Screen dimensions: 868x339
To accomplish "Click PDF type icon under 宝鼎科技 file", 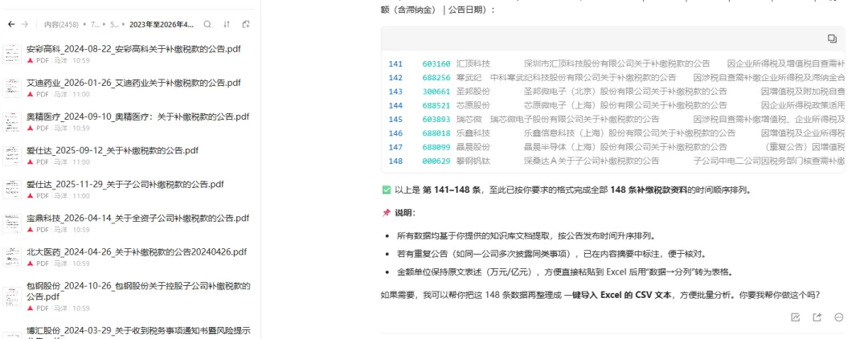I will point(30,230).
